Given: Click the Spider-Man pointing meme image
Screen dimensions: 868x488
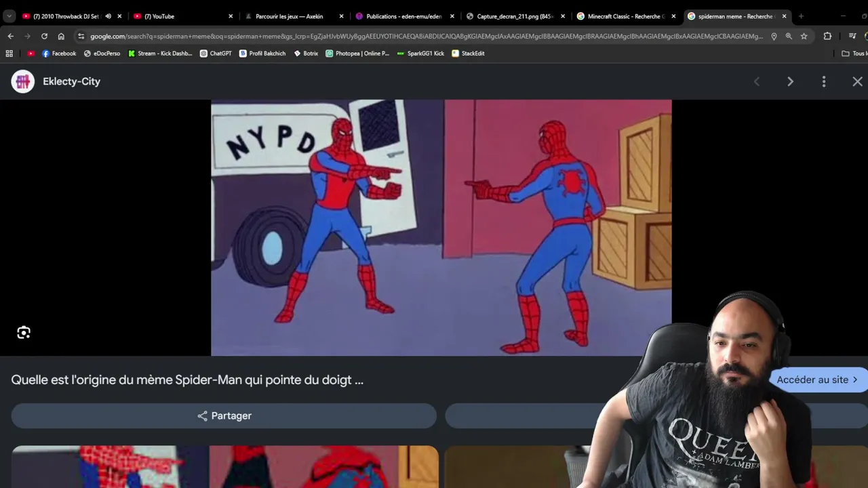Looking at the screenshot, I should [441, 228].
